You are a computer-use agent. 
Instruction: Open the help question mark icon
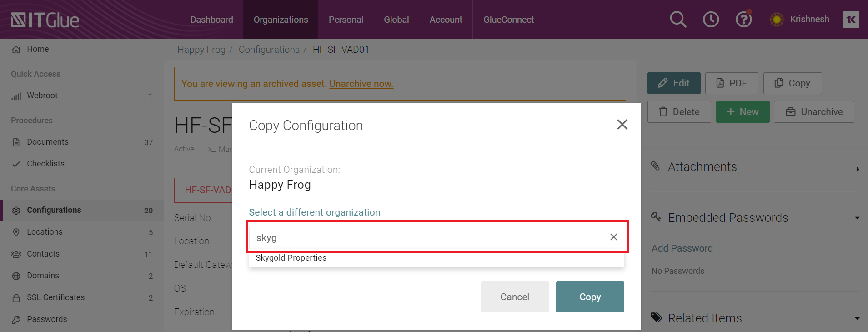pos(743,19)
